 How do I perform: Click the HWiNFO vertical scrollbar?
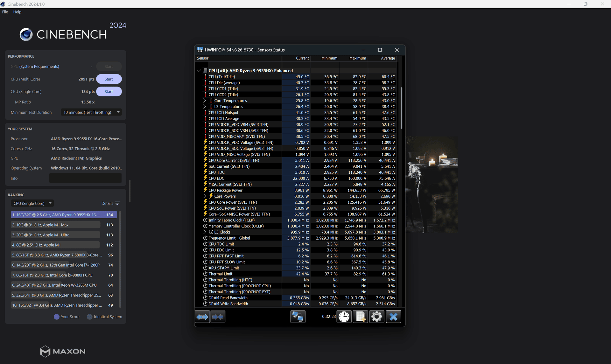click(x=402, y=108)
